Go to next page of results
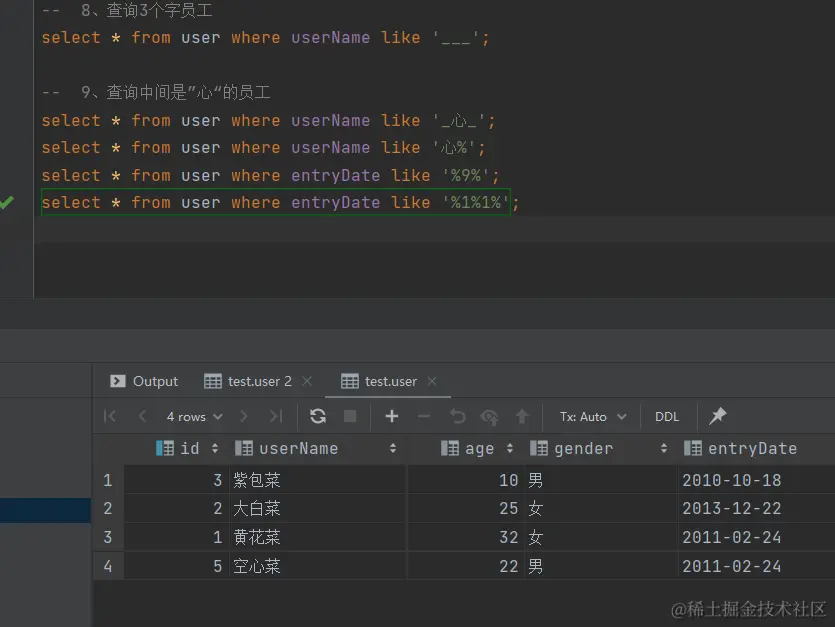The image size is (835, 627). [244, 416]
